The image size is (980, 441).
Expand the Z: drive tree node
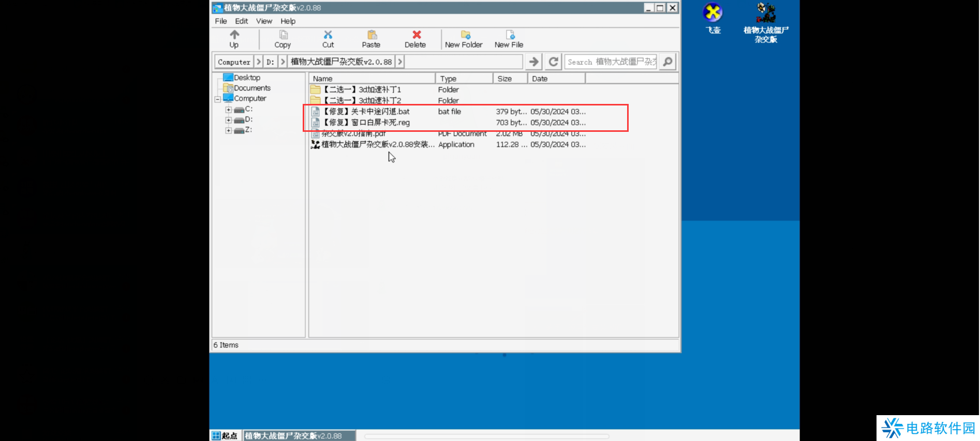click(x=228, y=131)
